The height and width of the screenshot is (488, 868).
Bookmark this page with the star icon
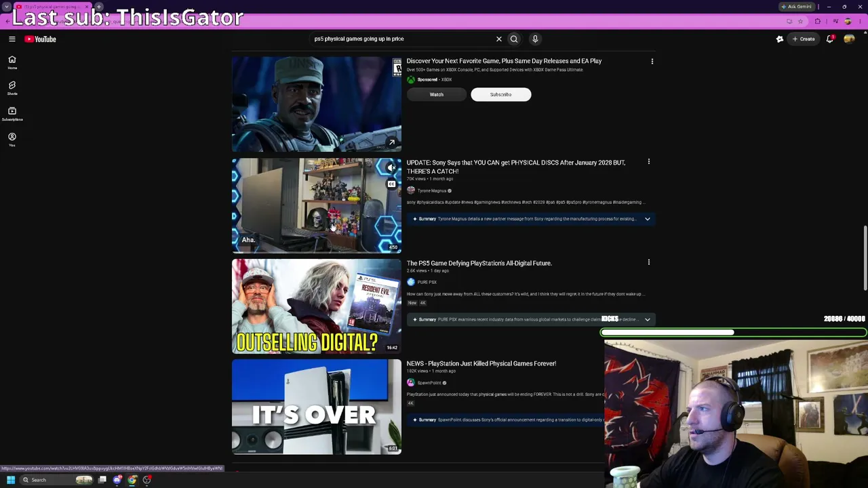800,22
